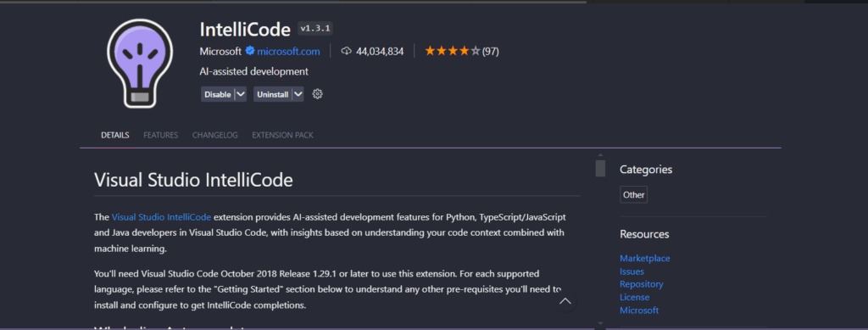Click the scrollbar up arrow
Screen dimensions: 868x330
pos(600,155)
